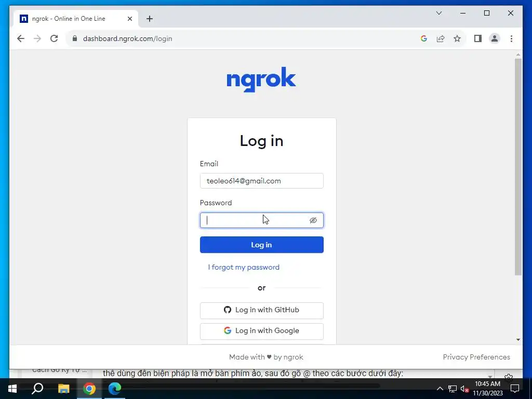Open the Google icon in the address bar
The width and height of the screenshot is (532, 399).
click(x=424, y=38)
